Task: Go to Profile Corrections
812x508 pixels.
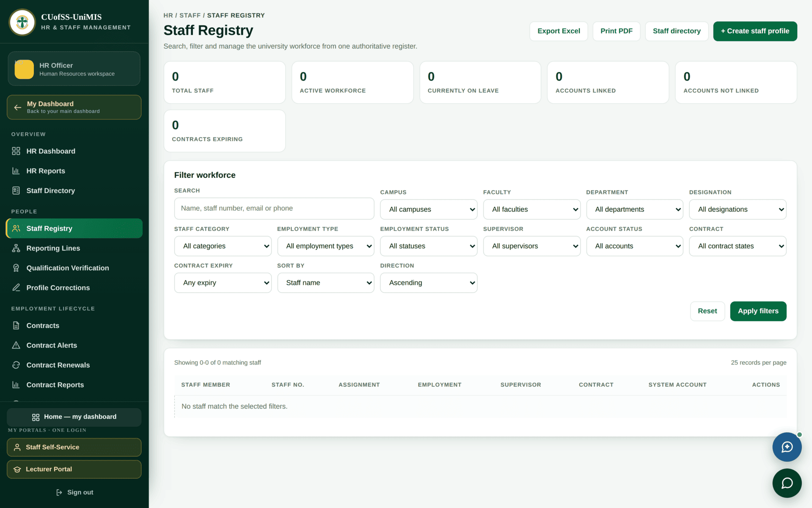Action: point(74,288)
